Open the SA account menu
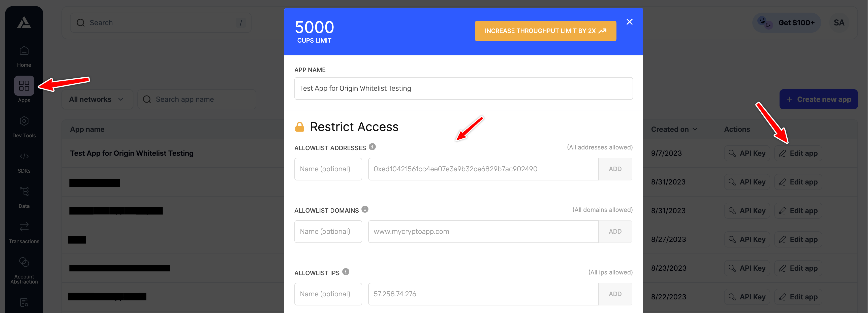This screenshot has width=868, height=313. (x=839, y=22)
